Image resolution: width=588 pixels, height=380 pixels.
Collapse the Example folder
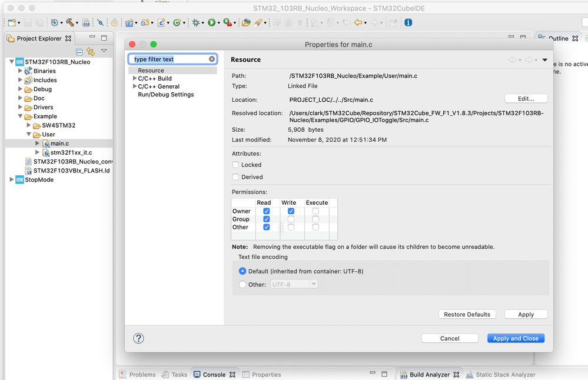tap(20, 116)
